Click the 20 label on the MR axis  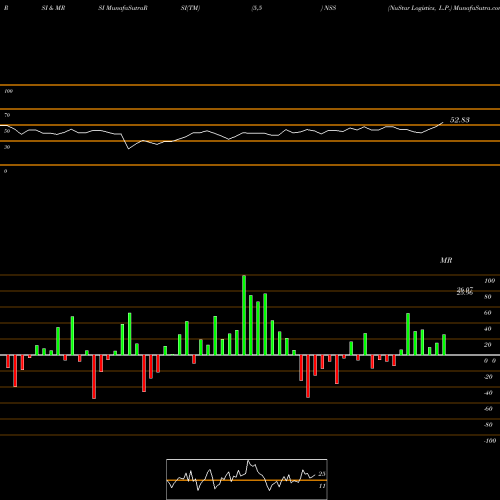[x=488, y=345]
